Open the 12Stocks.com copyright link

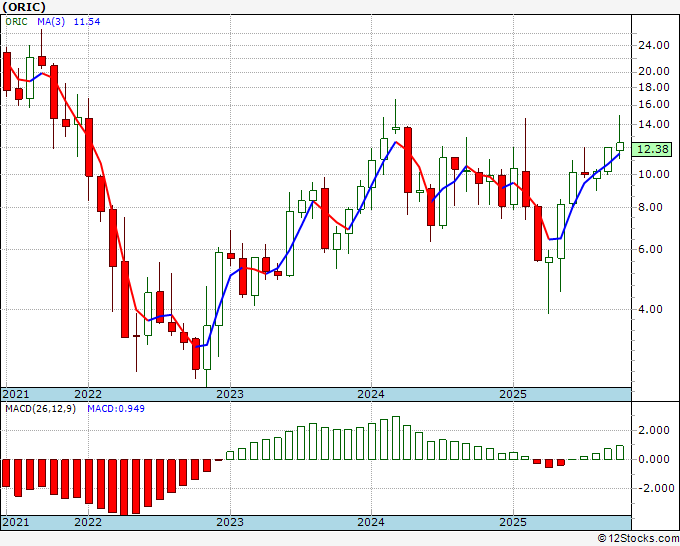click(x=638, y=539)
